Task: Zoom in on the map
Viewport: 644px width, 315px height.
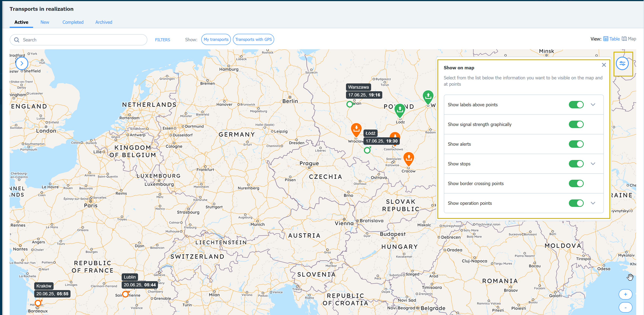Action: 625,294
